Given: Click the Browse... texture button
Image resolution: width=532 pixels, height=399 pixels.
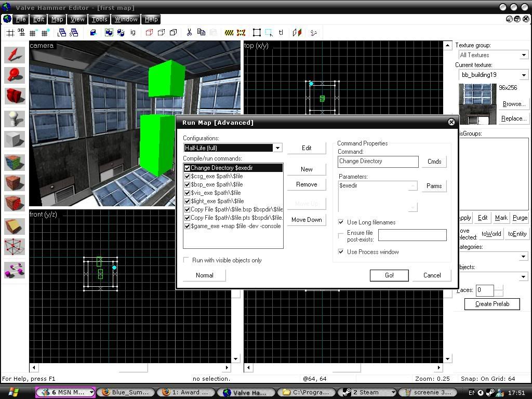Looking at the screenshot, I should pos(514,104).
